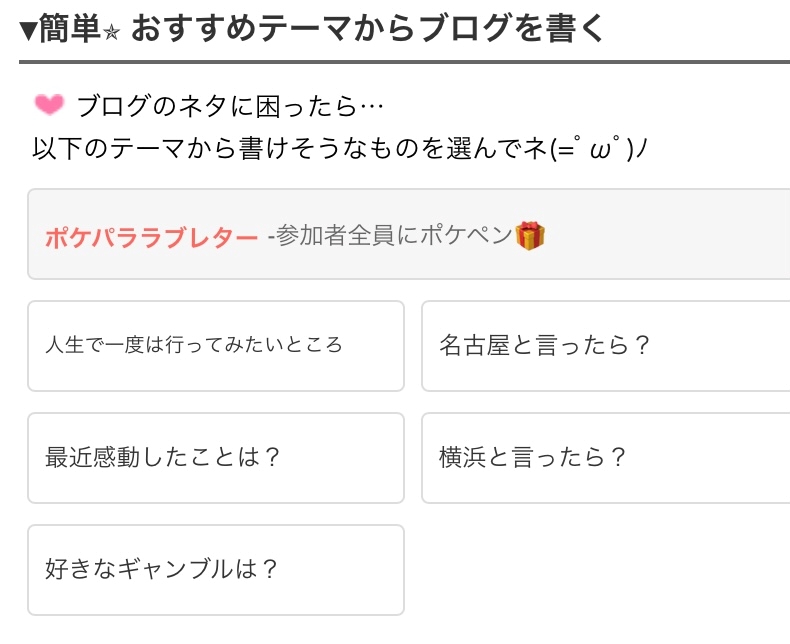
Task: Choose the 横浜と言ったら？ theme
Action: coord(606,458)
